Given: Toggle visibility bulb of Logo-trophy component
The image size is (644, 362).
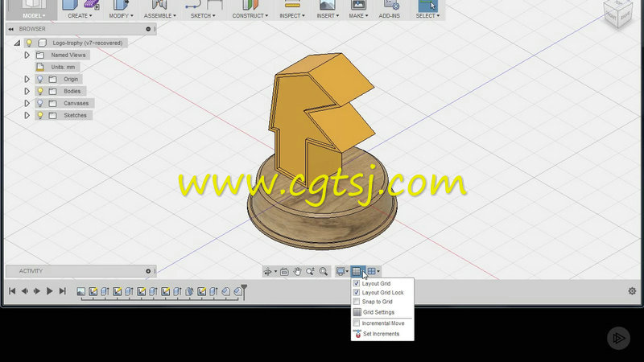Looking at the screenshot, I should (29, 43).
